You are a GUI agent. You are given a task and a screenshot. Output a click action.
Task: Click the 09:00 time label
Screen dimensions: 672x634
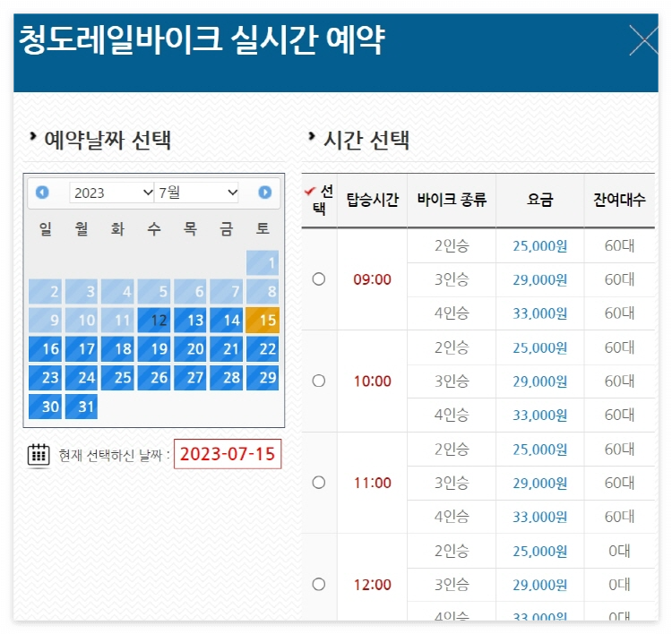[x=373, y=279]
